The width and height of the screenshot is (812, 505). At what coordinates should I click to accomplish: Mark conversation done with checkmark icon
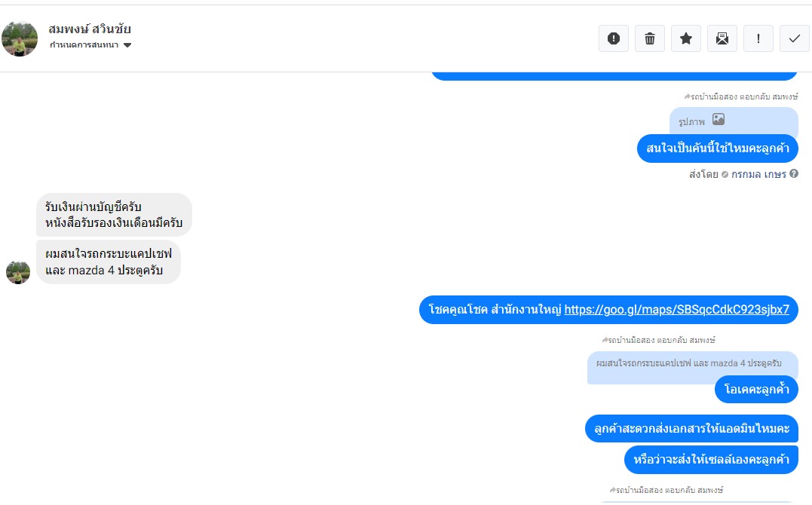pos(794,39)
